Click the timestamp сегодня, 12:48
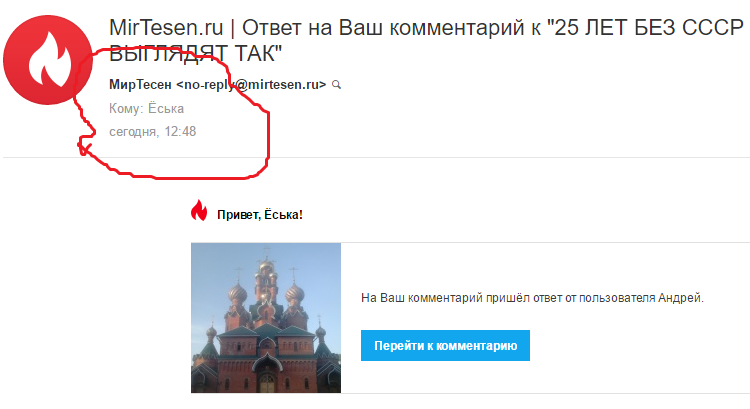Screen dimensions: 750x409 point(153,132)
